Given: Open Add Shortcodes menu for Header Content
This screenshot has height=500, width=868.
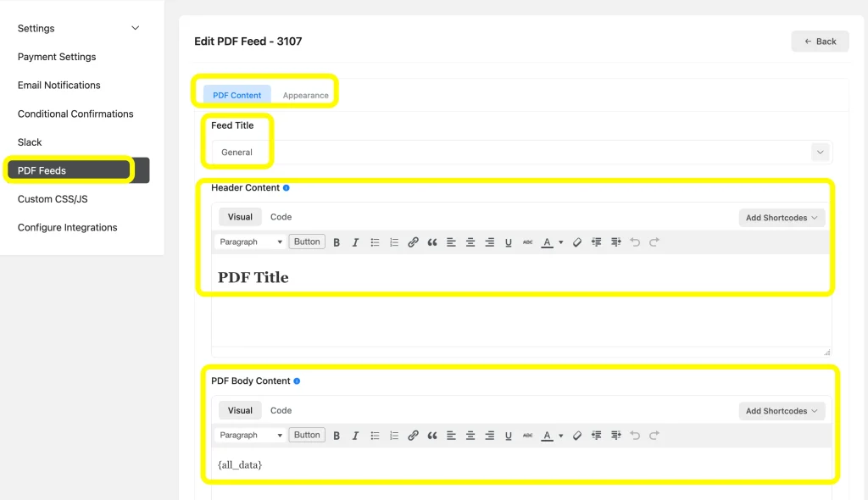Looking at the screenshot, I should pos(782,218).
